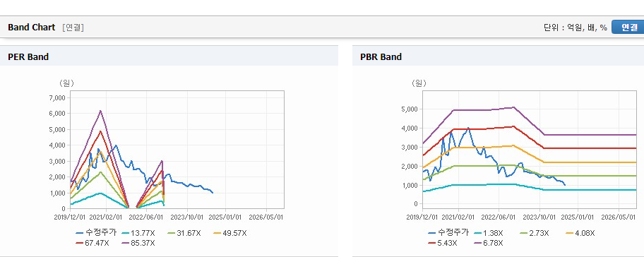The image size is (644, 257).
Task: Toggle 67.47X legend series in PER chart
Action: [93, 243]
